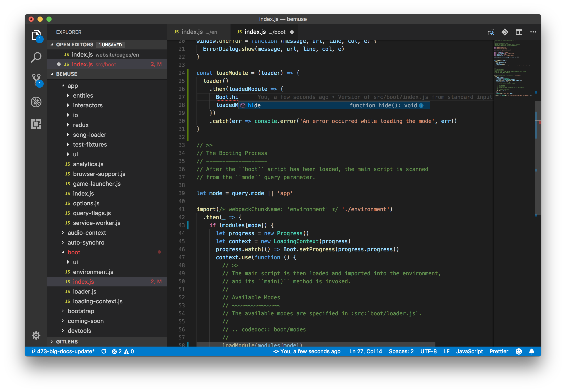
Task: Open the Extensions view
Action: [36, 125]
